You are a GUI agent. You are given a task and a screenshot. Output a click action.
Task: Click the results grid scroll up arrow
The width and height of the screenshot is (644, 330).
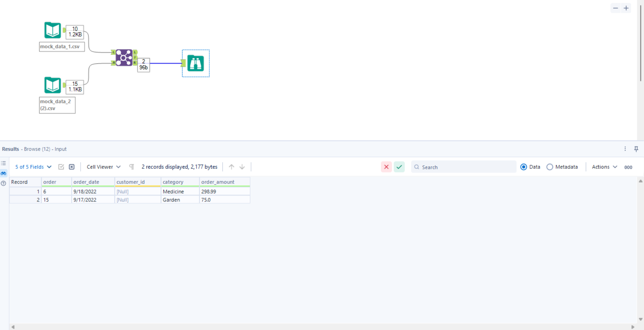[641, 181]
